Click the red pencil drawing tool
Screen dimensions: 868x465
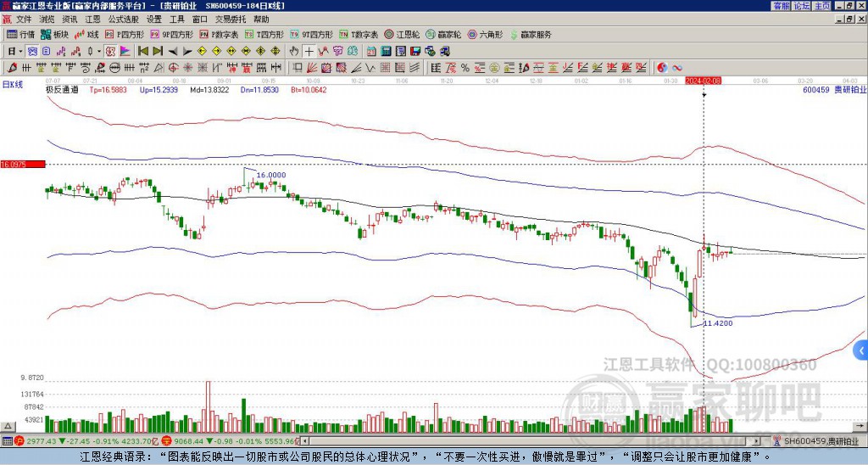pos(12,68)
